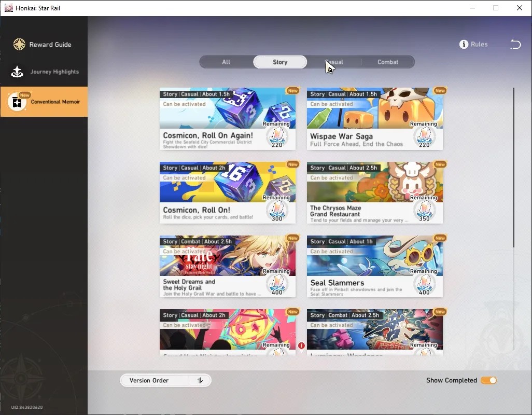Open the Reward Guide menu entry
Viewport: 532px width, 415px height.
(x=44, y=45)
